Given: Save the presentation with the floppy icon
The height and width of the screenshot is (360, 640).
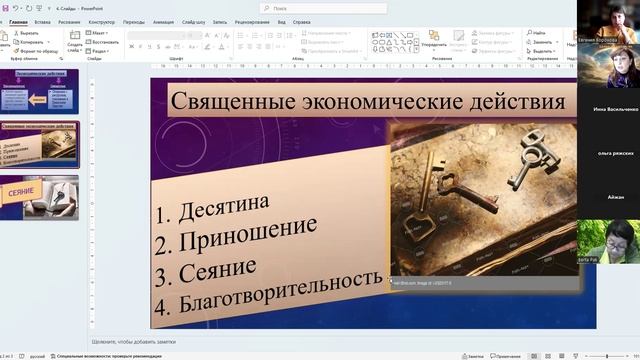Looking at the screenshot, I should point(6,8).
